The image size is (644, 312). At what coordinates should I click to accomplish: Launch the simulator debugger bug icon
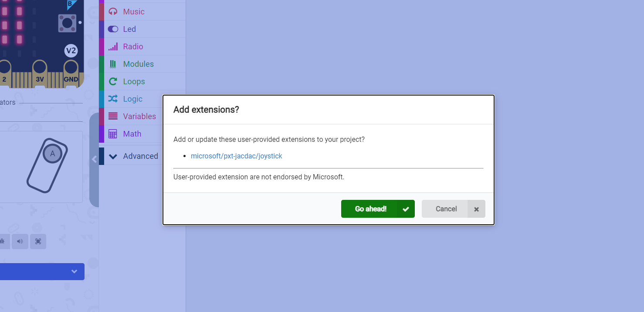[3, 241]
